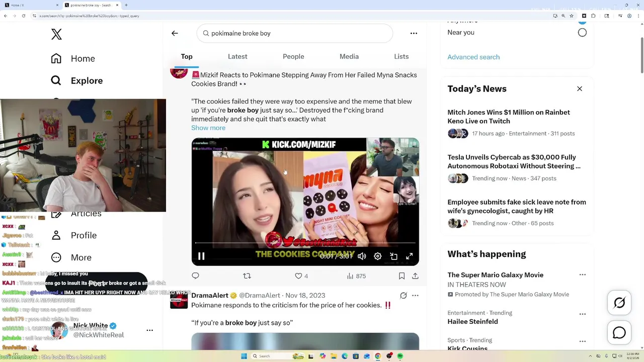Open search options three-dot menu
Image resolution: width=644 pixels, height=362 pixels.
coord(414,33)
